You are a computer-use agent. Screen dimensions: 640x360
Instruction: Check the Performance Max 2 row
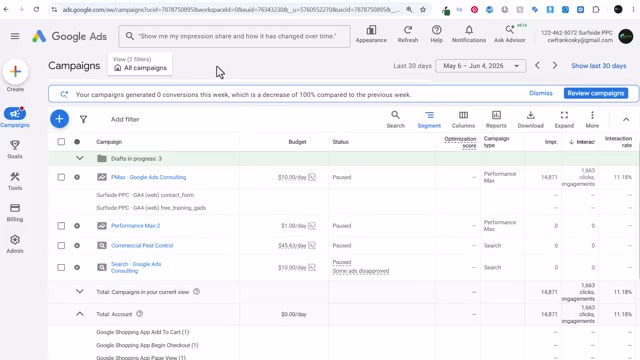[61, 226]
